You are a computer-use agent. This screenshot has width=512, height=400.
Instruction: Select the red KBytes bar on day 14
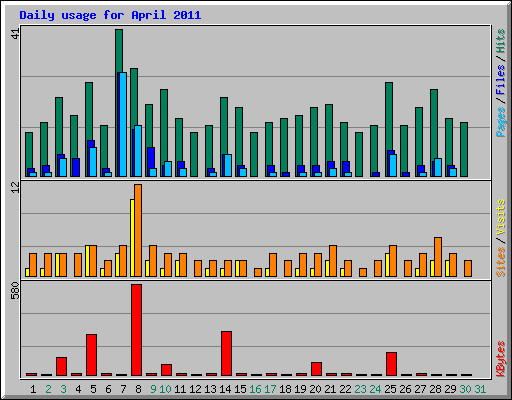click(226, 353)
